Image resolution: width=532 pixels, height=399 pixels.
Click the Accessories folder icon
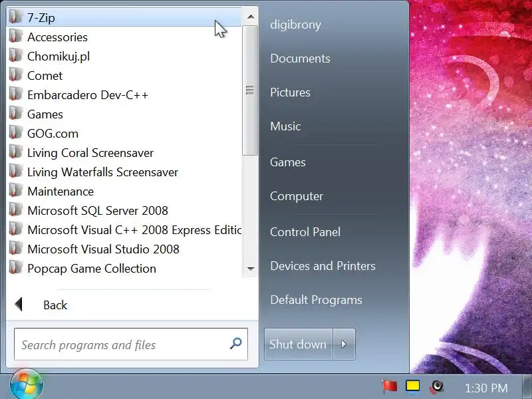point(15,37)
